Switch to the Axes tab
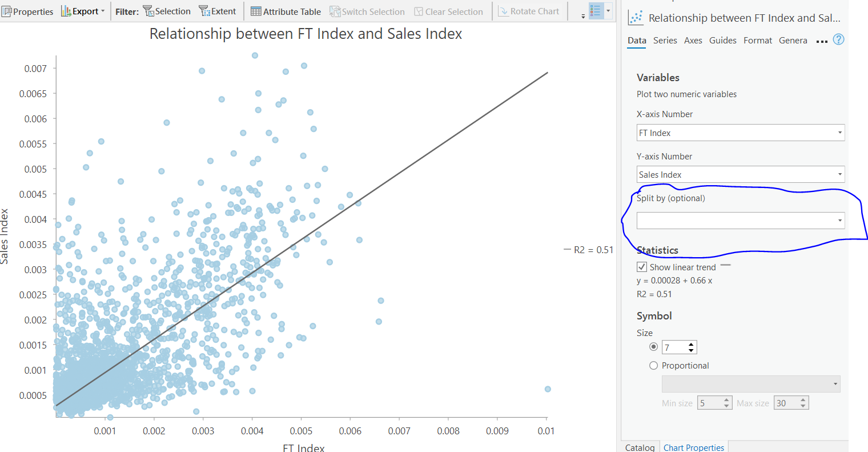 click(x=693, y=40)
